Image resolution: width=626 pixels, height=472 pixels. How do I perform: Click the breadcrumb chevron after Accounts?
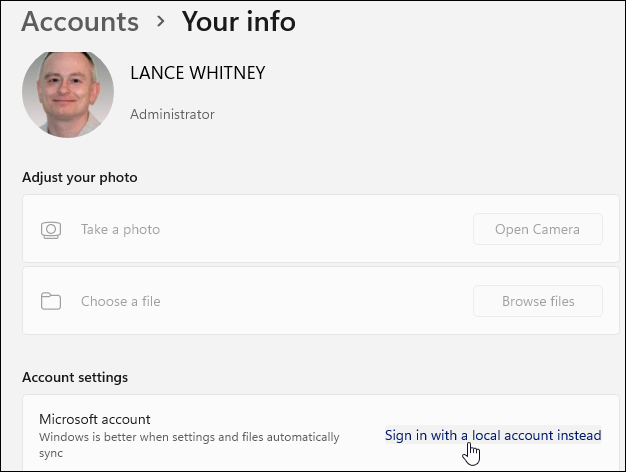158,22
